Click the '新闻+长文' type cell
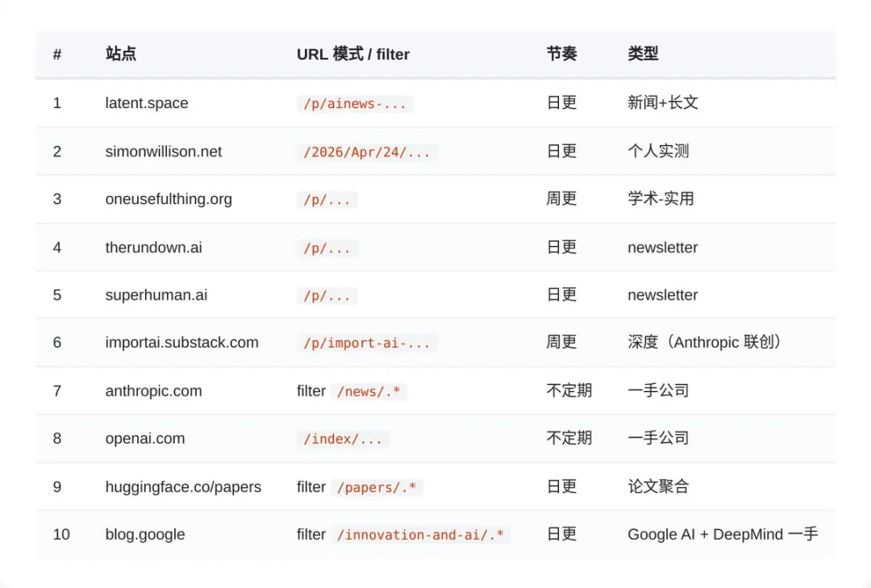This screenshot has height=588, width=871. 663,102
